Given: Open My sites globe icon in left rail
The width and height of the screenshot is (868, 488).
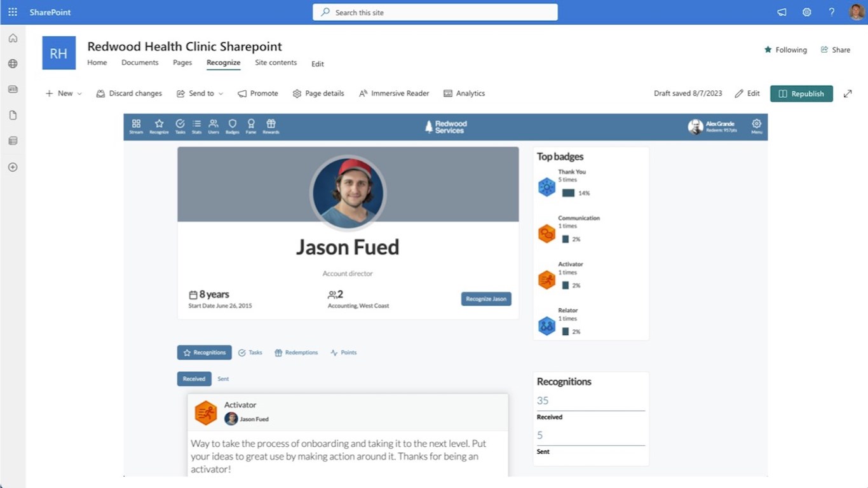Looking at the screenshot, I should (13, 64).
